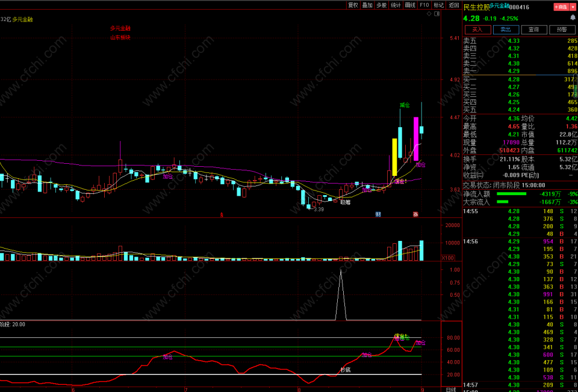Viewport: 578px width, 392px height.
Task: Click the 标记 mark button
Action: (439, 5)
